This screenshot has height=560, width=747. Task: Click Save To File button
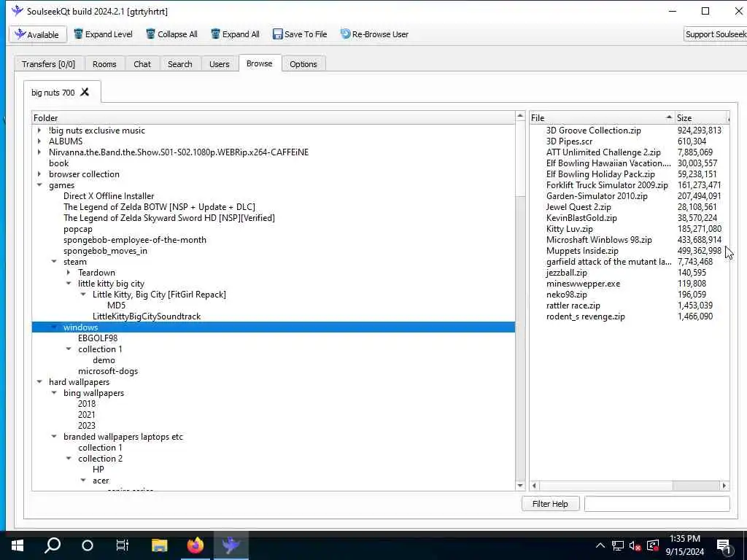[x=300, y=34]
